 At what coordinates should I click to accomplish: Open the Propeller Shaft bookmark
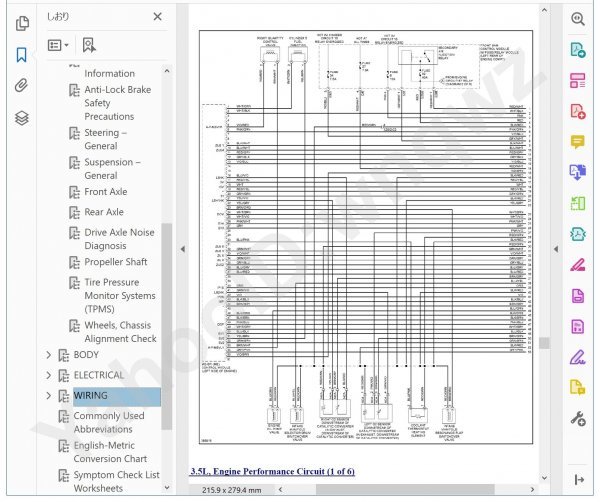click(116, 262)
